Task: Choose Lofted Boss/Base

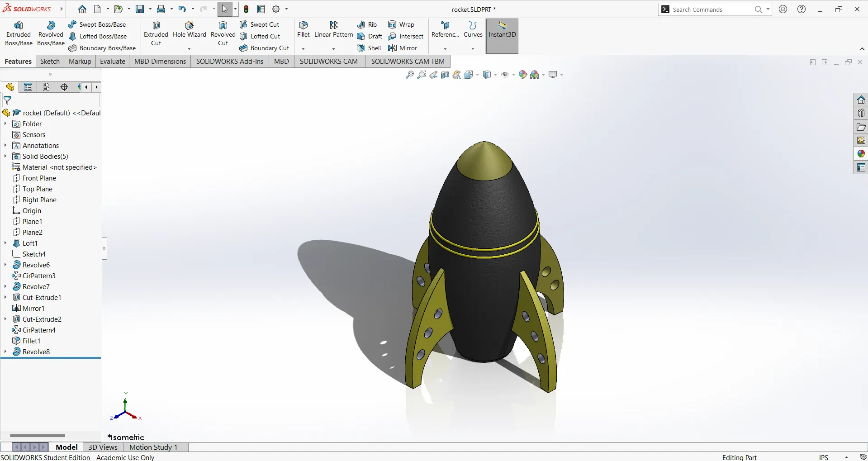Action: click(x=98, y=36)
